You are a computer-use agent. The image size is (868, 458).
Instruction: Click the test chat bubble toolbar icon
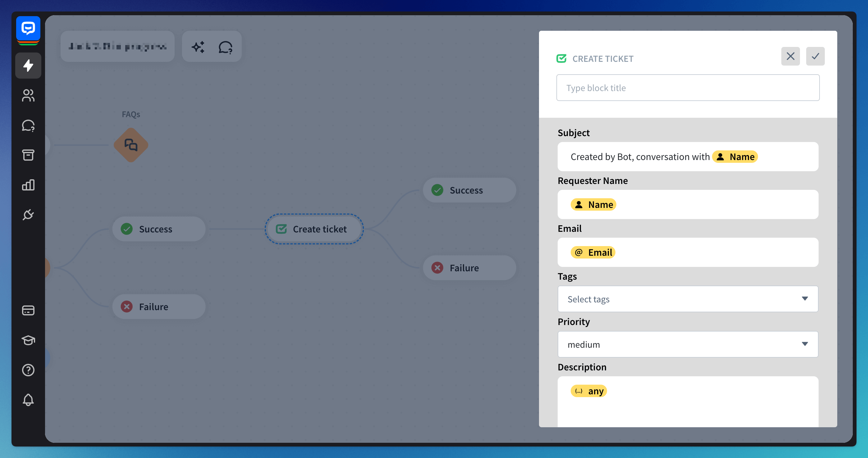(226, 47)
